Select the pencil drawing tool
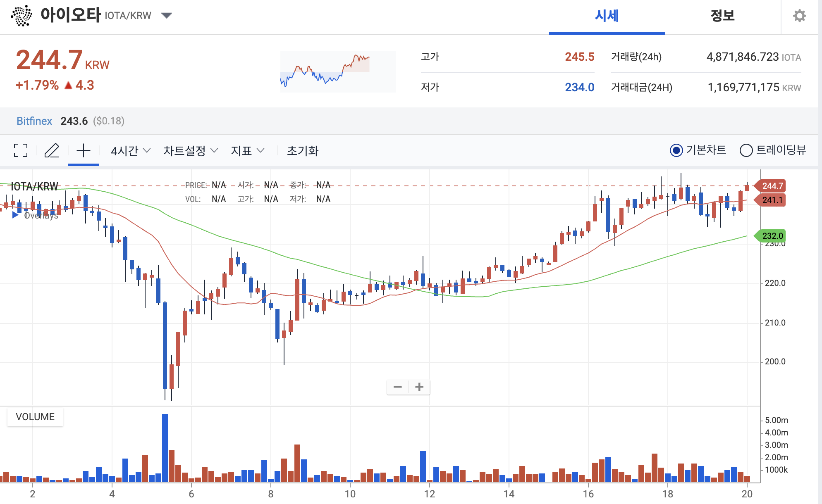822x504 pixels. click(x=52, y=150)
